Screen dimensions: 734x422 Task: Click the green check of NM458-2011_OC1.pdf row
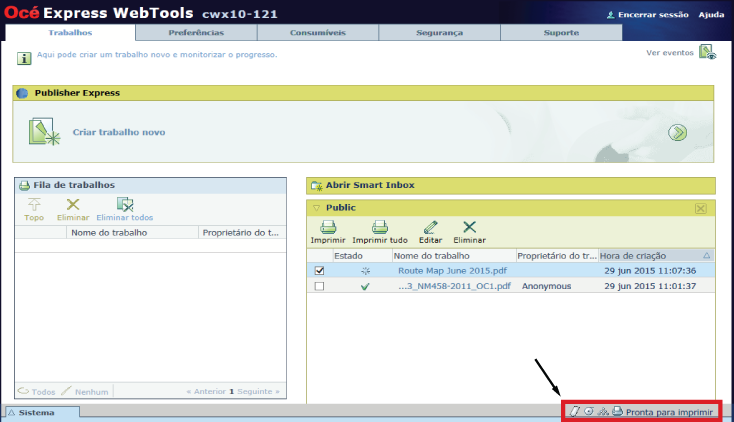[365, 286]
